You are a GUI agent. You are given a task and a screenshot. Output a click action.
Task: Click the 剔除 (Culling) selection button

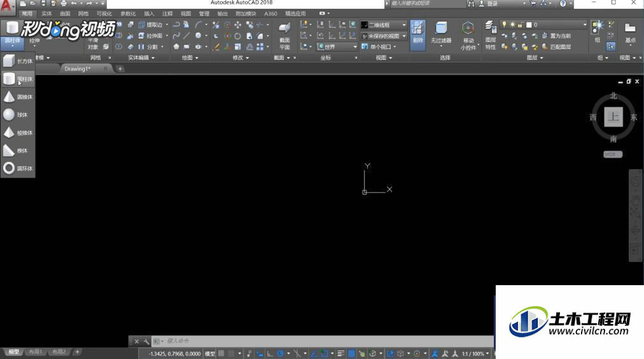click(417, 34)
